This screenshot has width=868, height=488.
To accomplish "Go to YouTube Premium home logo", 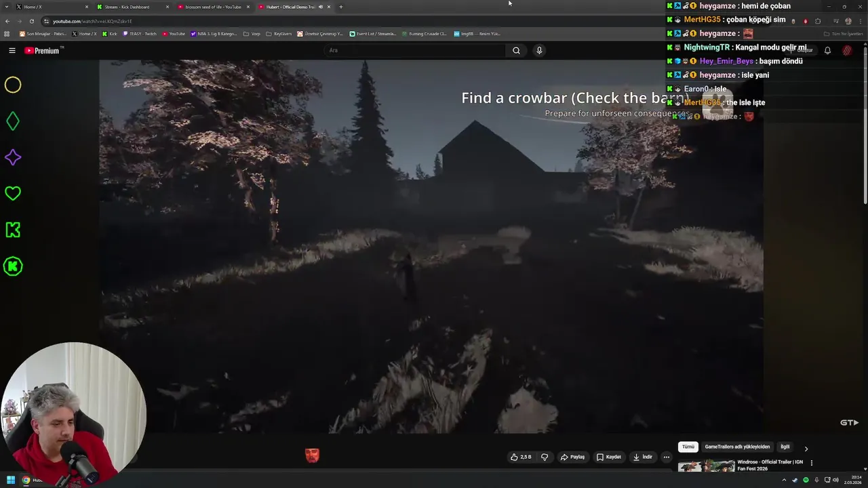I will (43, 51).
